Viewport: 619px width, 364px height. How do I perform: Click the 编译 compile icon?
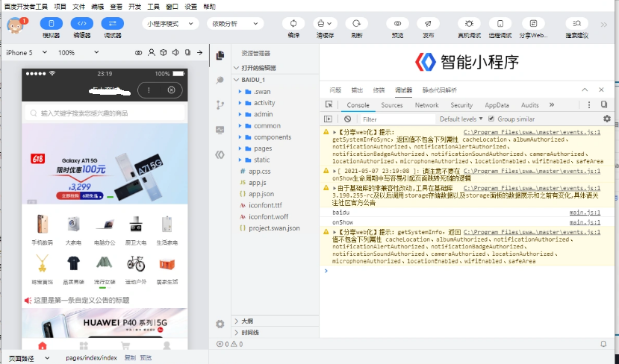293,23
